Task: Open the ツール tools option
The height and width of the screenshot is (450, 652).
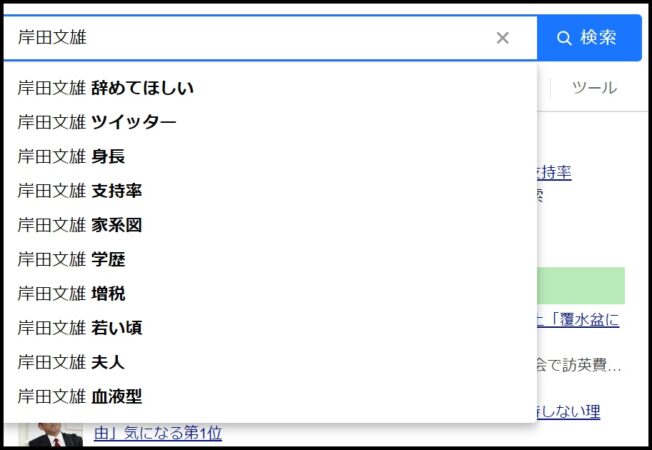Action: (x=594, y=88)
